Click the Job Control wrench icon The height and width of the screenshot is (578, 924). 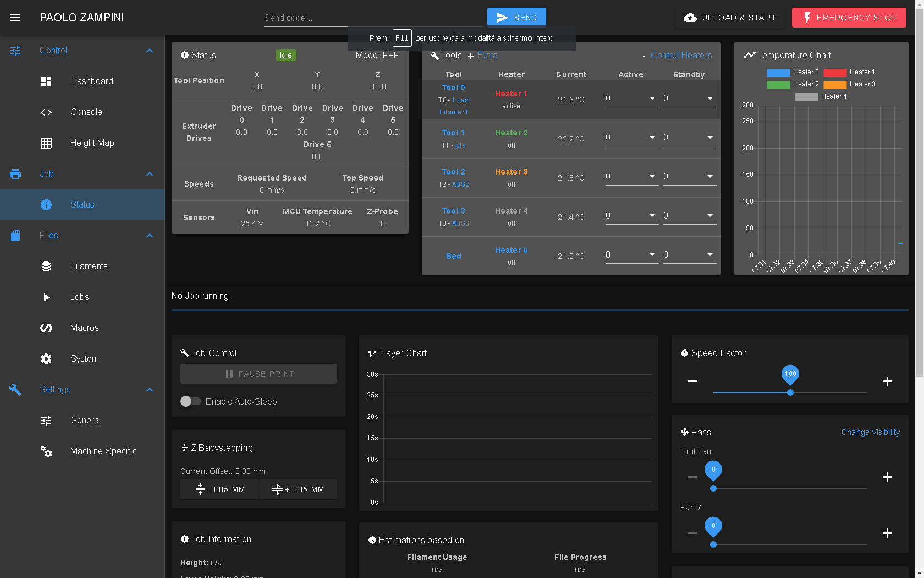(185, 353)
